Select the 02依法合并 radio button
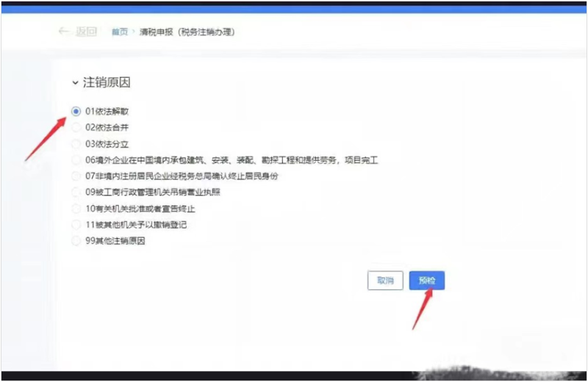 (x=76, y=127)
